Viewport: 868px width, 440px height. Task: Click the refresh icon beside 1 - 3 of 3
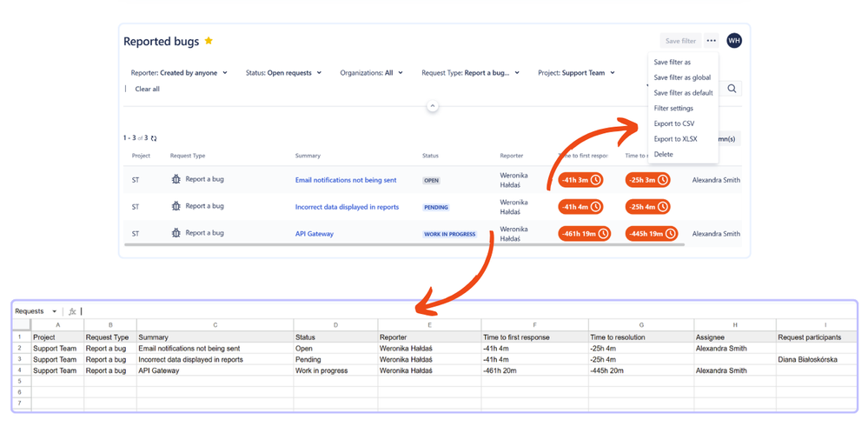tap(154, 138)
